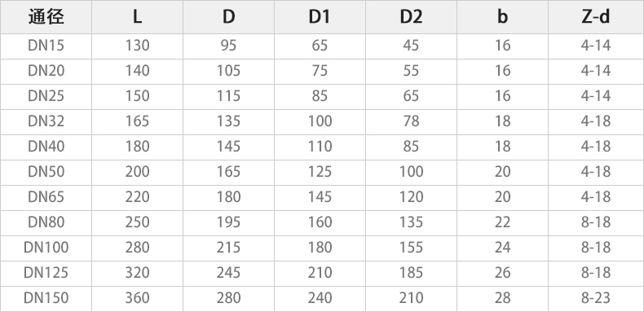Click L value 220 in DN65 row
This screenshot has height=312, width=644.
click(x=137, y=197)
